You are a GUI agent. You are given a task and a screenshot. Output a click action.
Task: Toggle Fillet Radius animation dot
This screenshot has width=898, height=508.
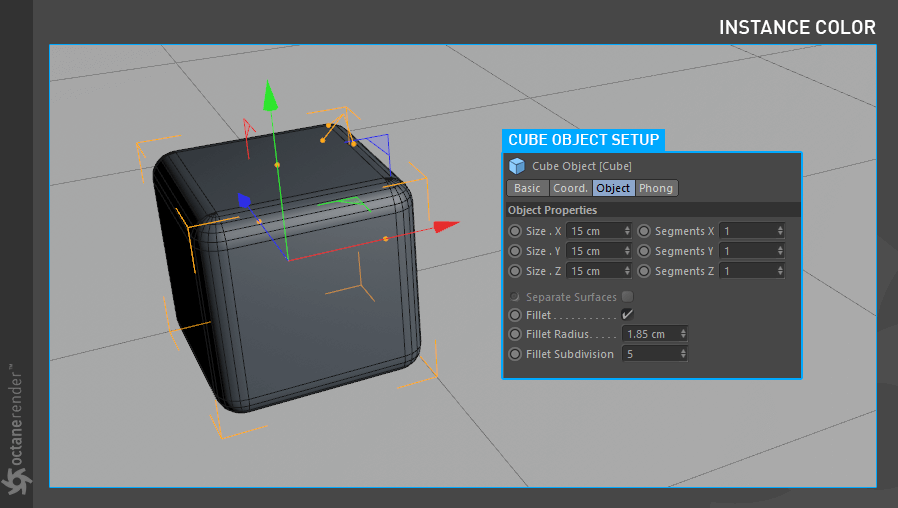coord(515,334)
